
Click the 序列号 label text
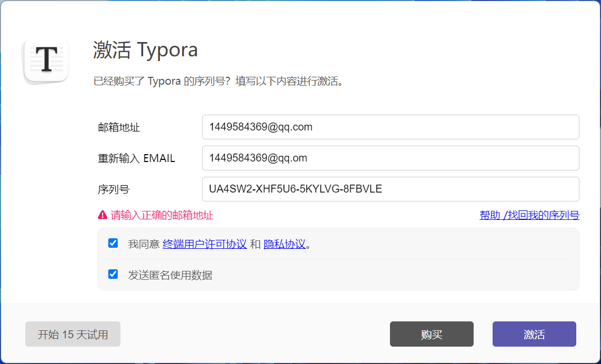click(x=114, y=189)
